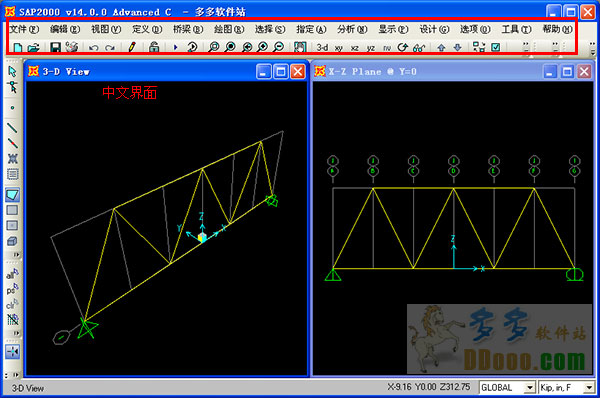Open the 定义 (Define) menu
This screenshot has height=398, width=600.
click(147, 29)
